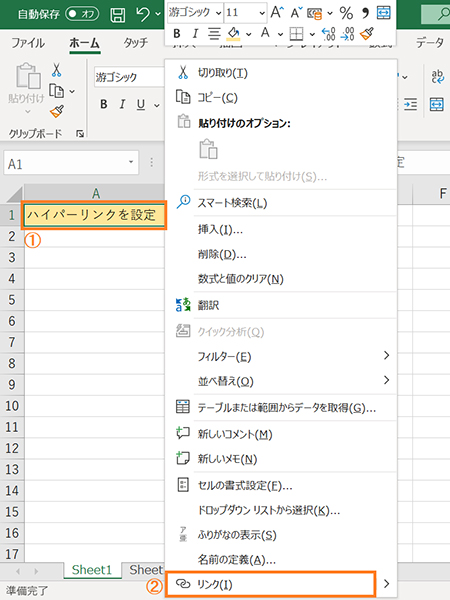Choose スマート検索(L) from context menu

tap(281, 203)
